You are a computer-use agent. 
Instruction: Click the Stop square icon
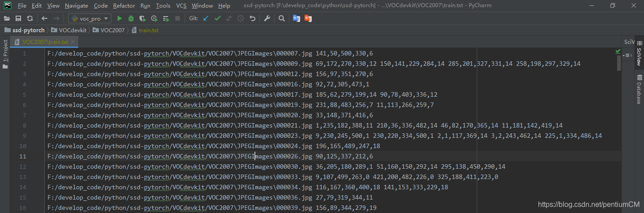178,18
